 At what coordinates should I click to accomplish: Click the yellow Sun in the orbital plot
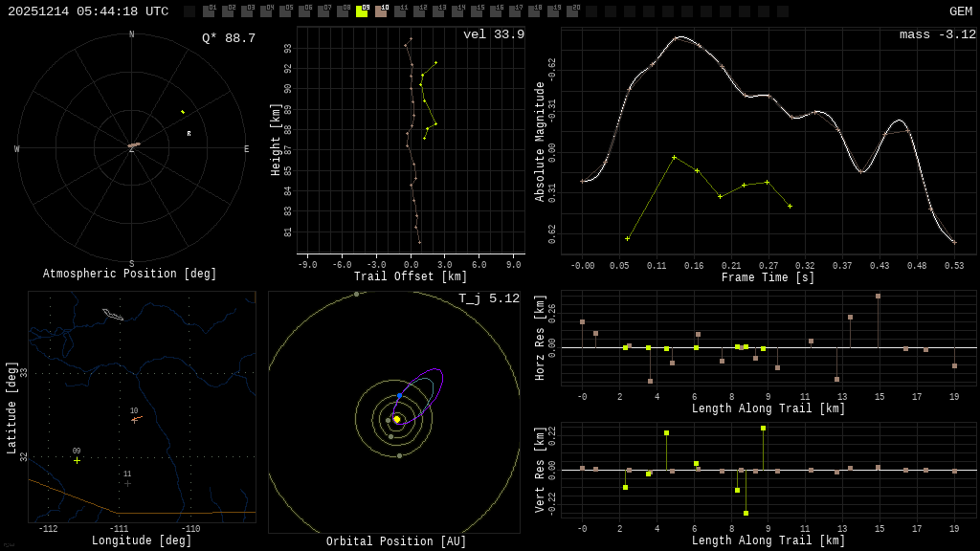pos(396,419)
